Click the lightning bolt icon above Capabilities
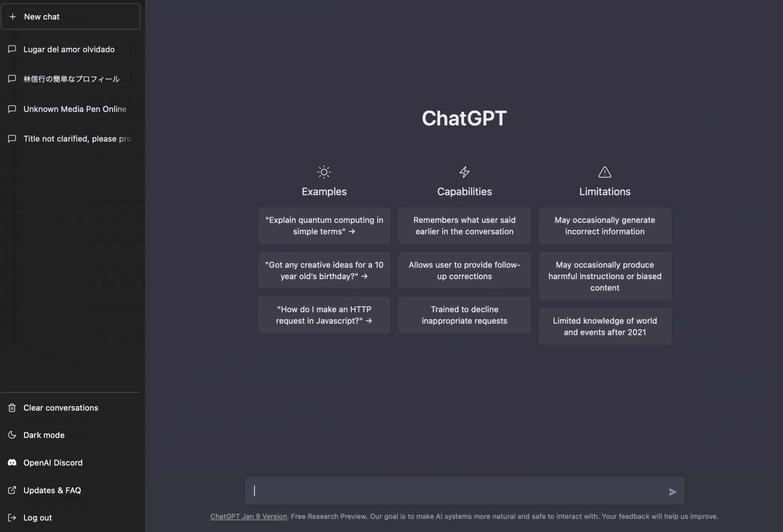 pyautogui.click(x=464, y=172)
